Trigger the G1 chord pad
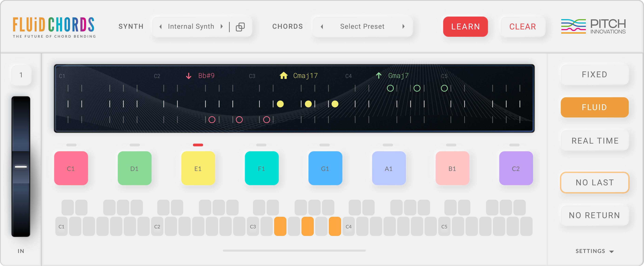The image size is (644, 266). [x=325, y=169]
